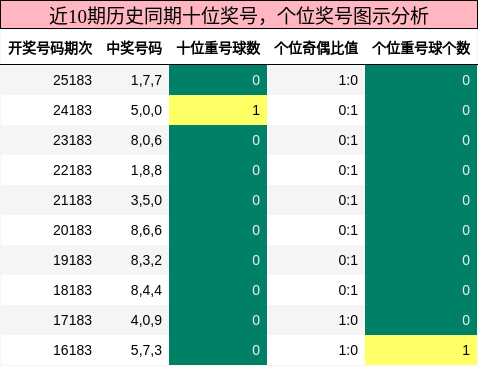Click green units repeat cell in row 25183
Image resolution: width=478 pixels, height=366 pixels.
[x=421, y=80]
